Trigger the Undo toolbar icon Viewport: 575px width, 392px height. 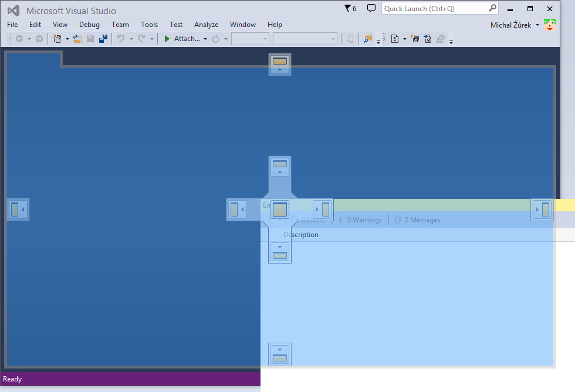pyautogui.click(x=121, y=38)
